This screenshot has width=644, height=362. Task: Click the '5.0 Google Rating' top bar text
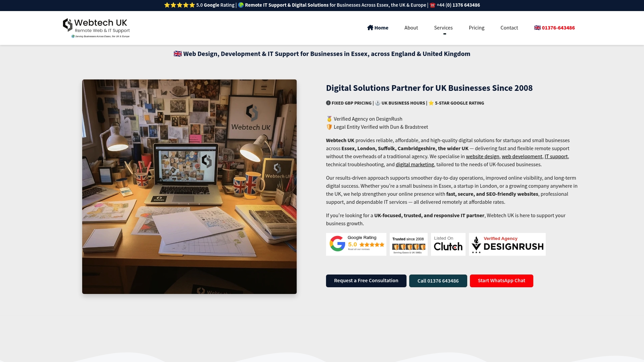coord(215,5)
